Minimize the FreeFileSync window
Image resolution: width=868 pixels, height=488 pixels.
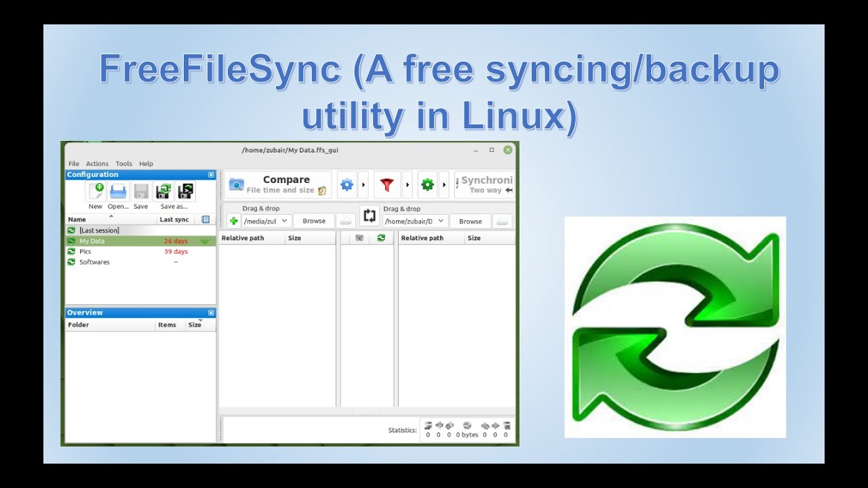coord(476,150)
